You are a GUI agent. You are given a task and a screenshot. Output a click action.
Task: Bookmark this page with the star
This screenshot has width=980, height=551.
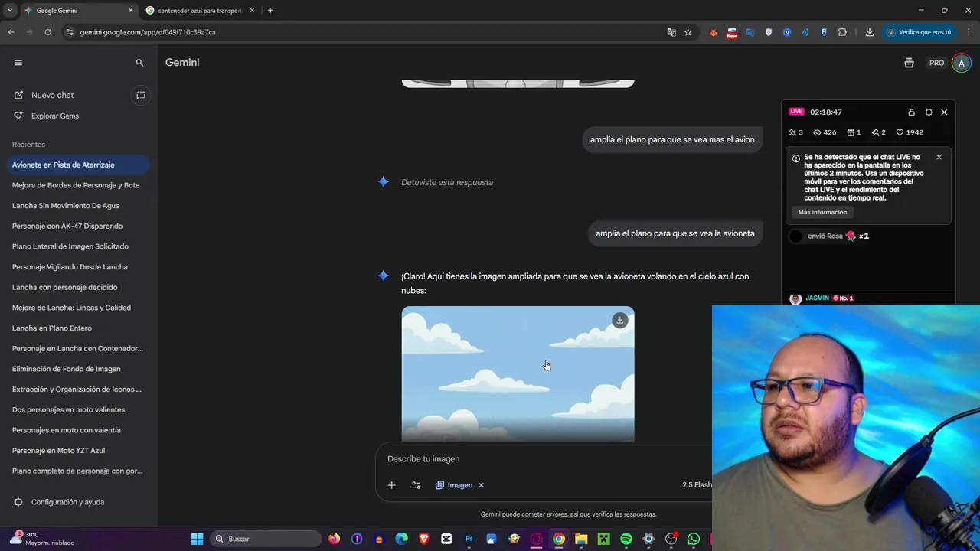(x=688, y=32)
